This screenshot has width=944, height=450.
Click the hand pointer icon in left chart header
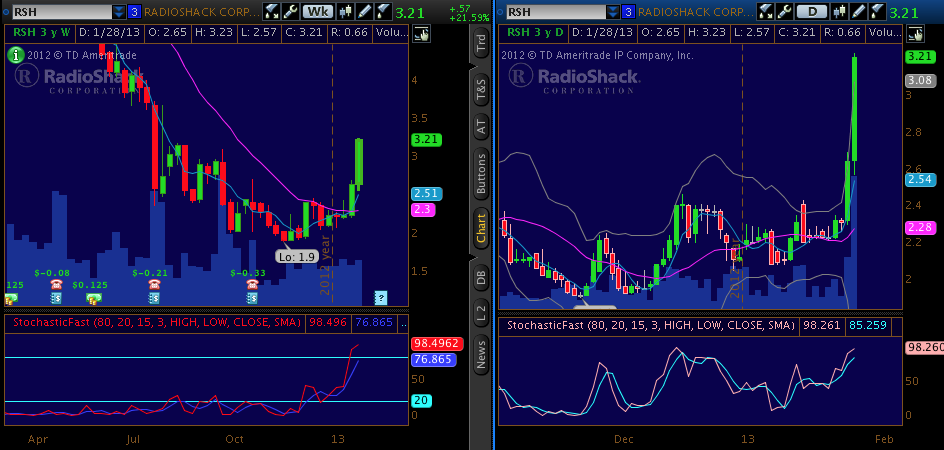(x=421, y=34)
